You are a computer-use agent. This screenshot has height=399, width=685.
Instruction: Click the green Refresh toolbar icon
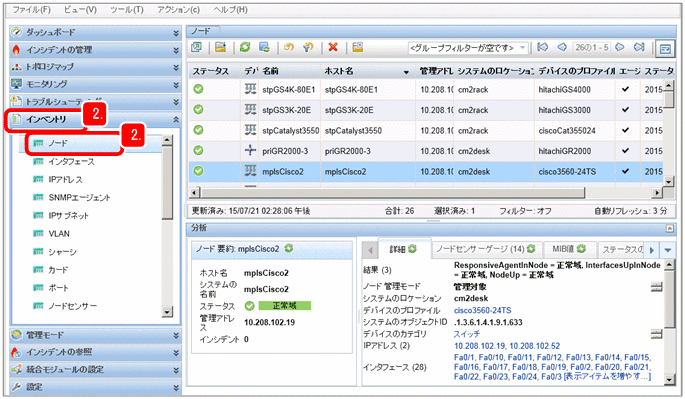pos(245,47)
